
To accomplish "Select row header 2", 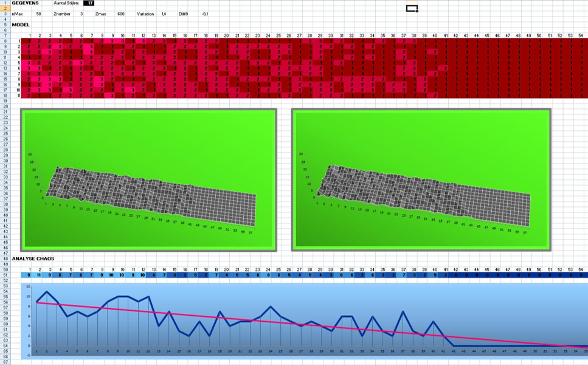I will click(5, 9).
